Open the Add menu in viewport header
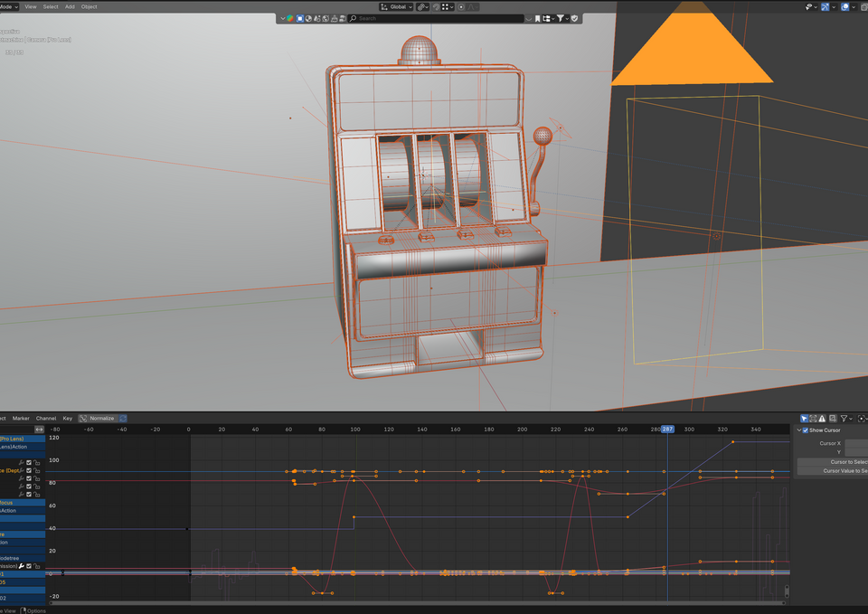The width and height of the screenshot is (868, 614). (70, 6)
